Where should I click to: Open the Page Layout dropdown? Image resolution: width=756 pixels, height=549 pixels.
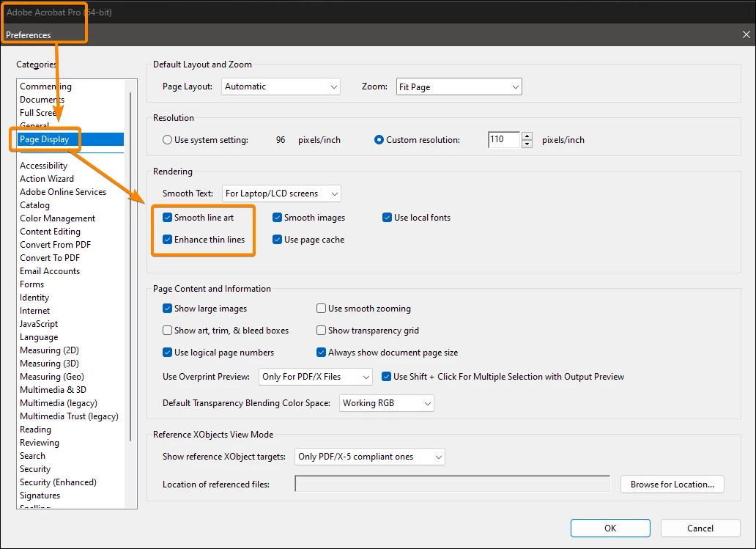(x=281, y=86)
